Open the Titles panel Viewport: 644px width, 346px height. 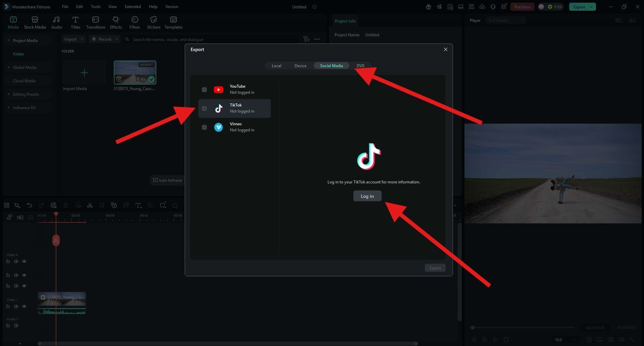76,23
